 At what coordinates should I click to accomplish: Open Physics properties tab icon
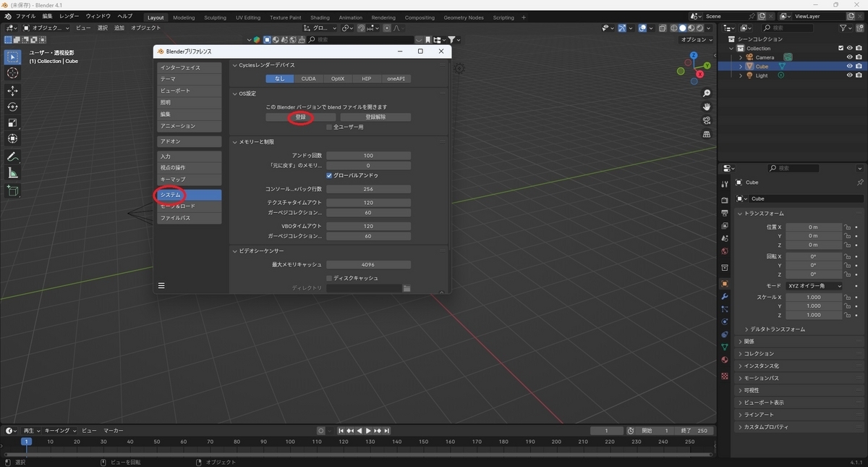coord(725,321)
